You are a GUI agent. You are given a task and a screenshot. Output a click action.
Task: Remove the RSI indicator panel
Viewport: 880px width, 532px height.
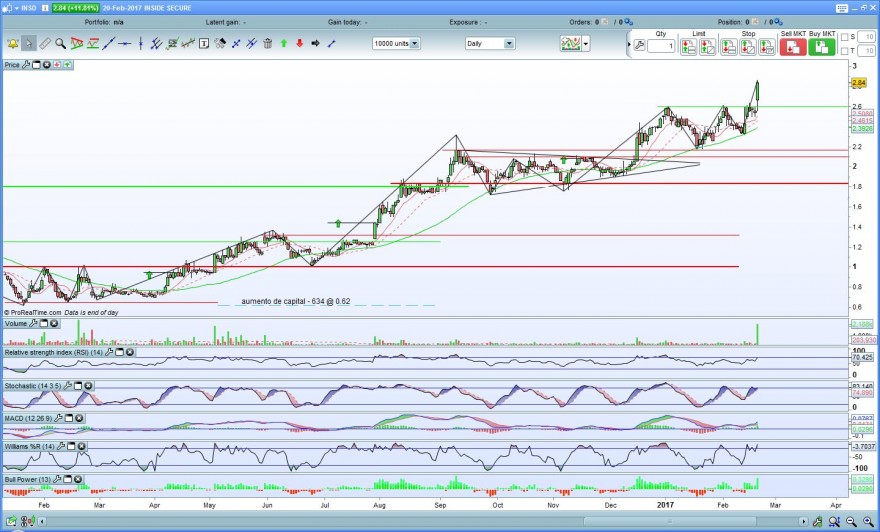pos(130,352)
